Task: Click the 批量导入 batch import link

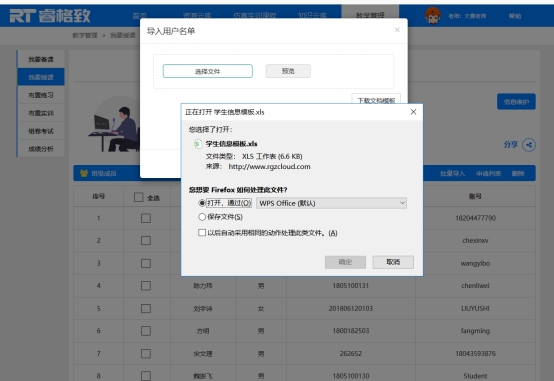Action: coord(452,174)
